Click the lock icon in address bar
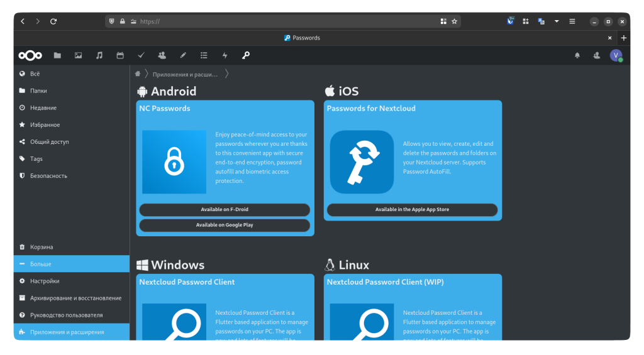Viewport: 644px width, 355px height. 123,21
